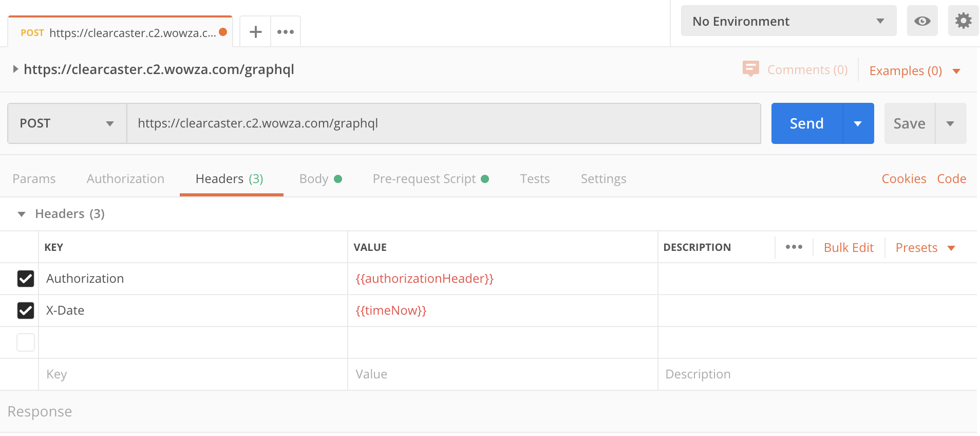
Task: Click the Response section label
Action: click(40, 411)
